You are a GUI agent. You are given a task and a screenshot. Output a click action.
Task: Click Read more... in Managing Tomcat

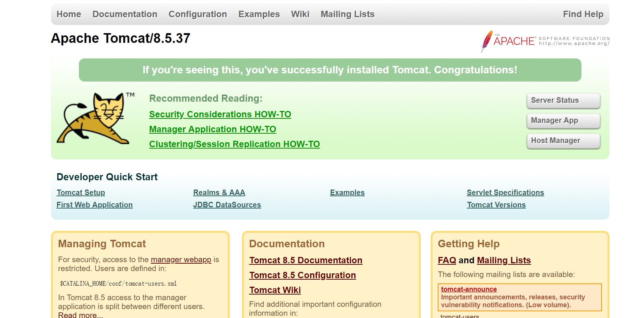click(80, 315)
